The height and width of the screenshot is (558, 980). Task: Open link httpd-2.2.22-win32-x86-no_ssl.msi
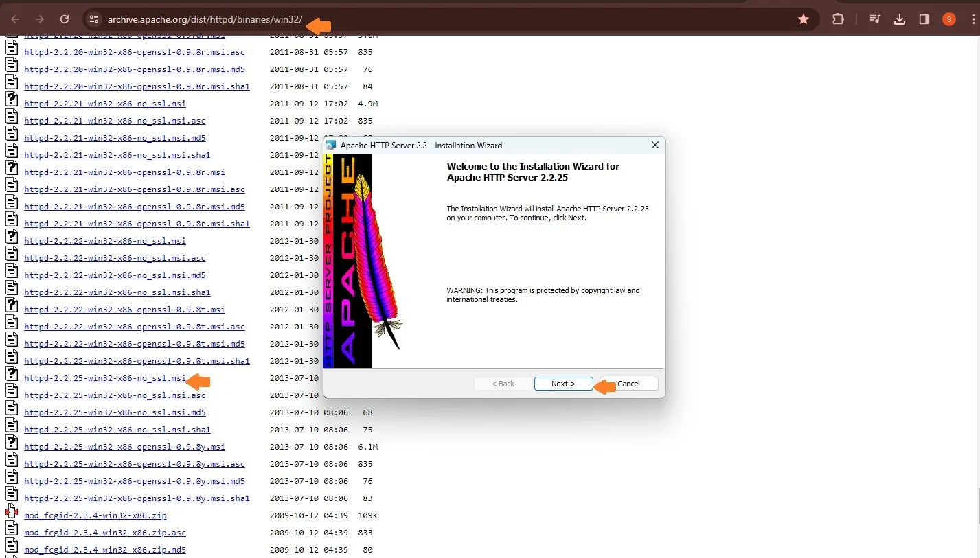pos(105,241)
